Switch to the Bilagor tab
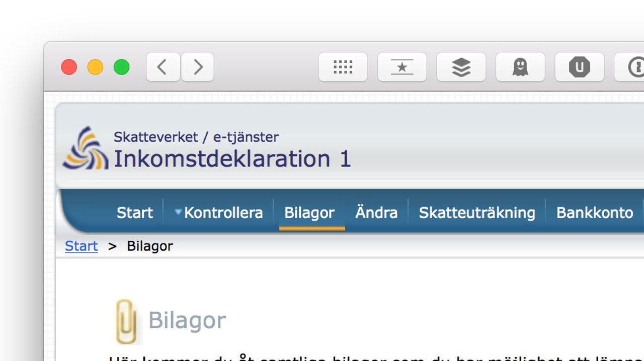The width and height of the screenshot is (644, 361). coord(309,213)
